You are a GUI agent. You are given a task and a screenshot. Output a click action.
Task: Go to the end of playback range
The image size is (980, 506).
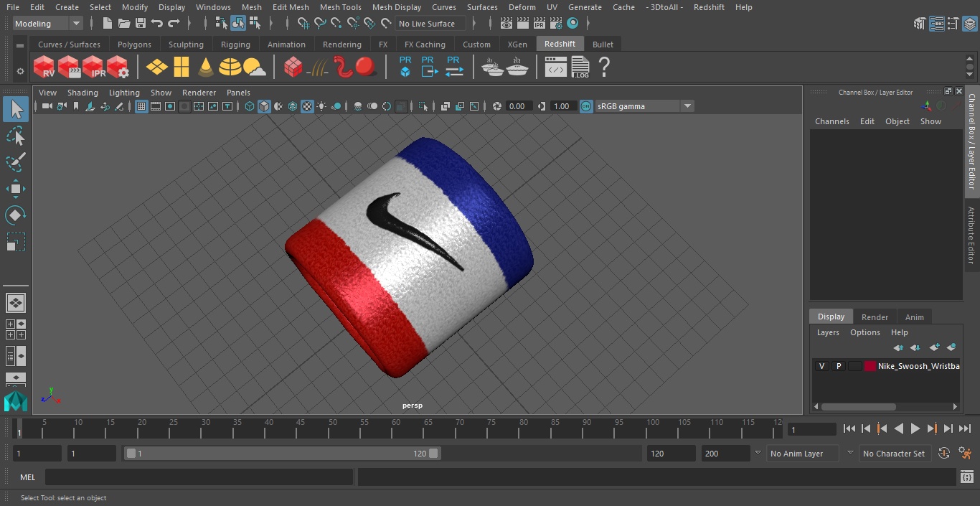pos(965,428)
